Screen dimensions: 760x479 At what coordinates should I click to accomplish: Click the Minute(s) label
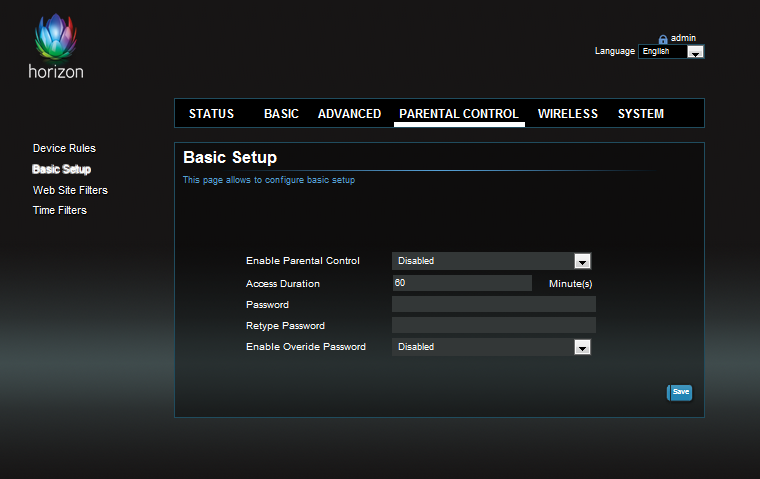click(570, 284)
